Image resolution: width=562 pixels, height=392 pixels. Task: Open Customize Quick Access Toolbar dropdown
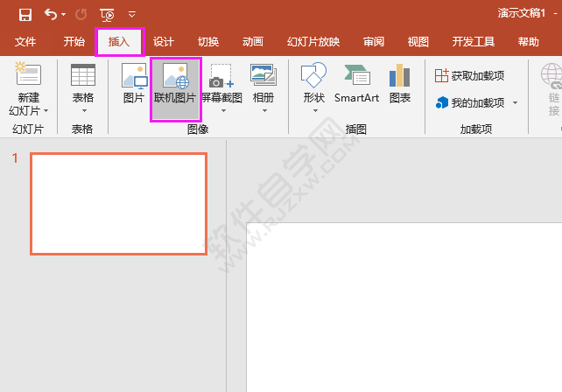tap(132, 14)
